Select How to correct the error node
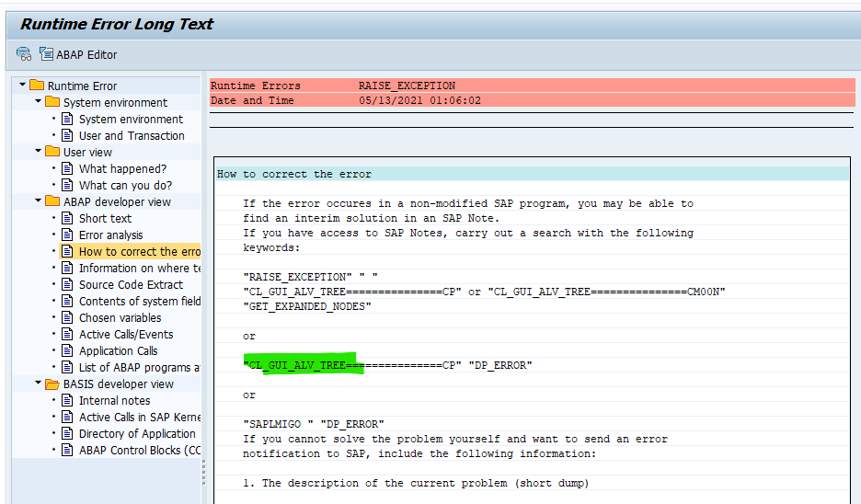The height and width of the screenshot is (504, 861). point(140,251)
